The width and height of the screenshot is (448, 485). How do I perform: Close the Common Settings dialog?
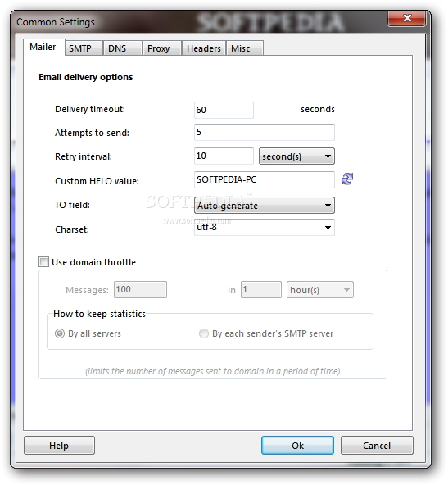406,19
